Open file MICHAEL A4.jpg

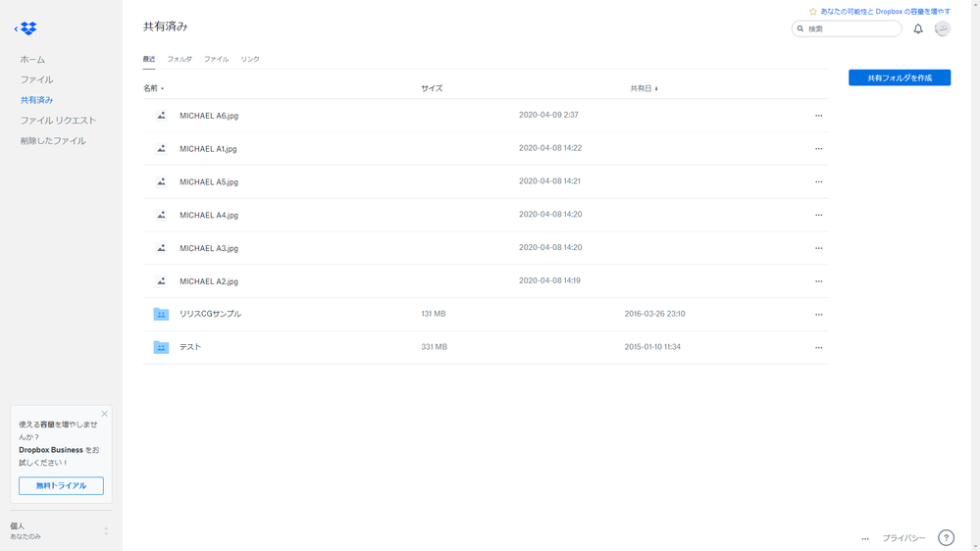pyautogui.click(x=209, y=215)
